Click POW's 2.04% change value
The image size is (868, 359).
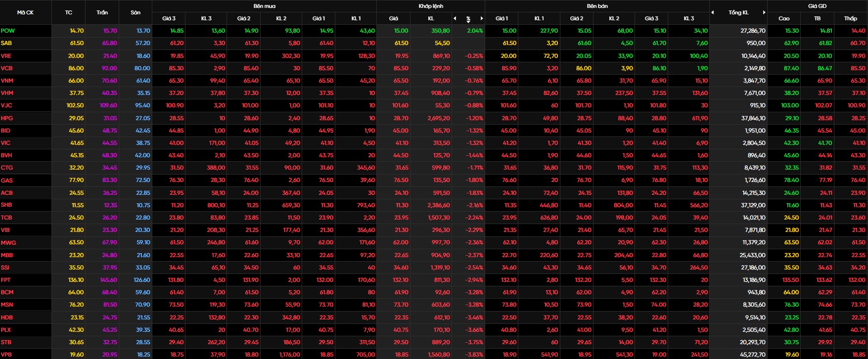click(475, 31)
